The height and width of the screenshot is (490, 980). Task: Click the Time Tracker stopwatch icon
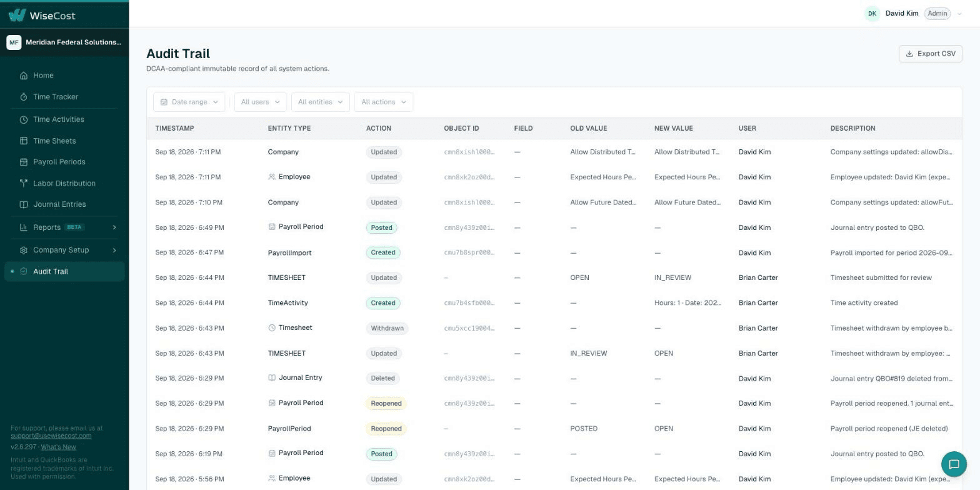[24, 97]
